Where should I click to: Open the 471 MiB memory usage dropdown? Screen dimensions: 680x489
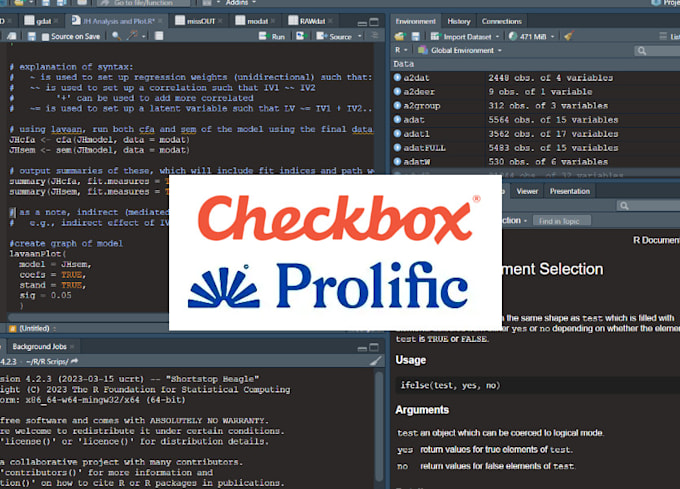531,37
